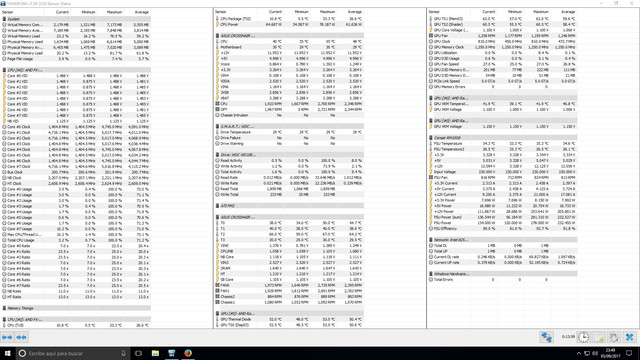This screenshot has width=640, height=360.
Task: Click the tray volume icon
Action: coord(595,353)
